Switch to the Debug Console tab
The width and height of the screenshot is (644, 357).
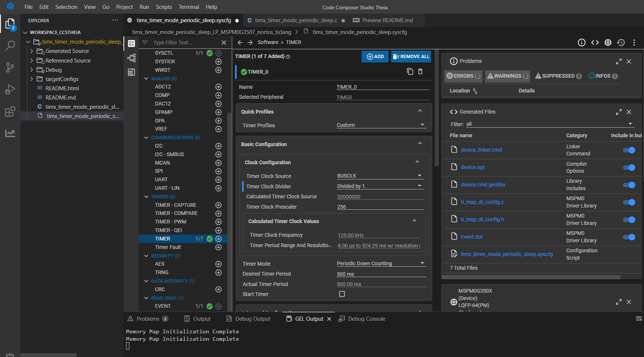[366, 319]
